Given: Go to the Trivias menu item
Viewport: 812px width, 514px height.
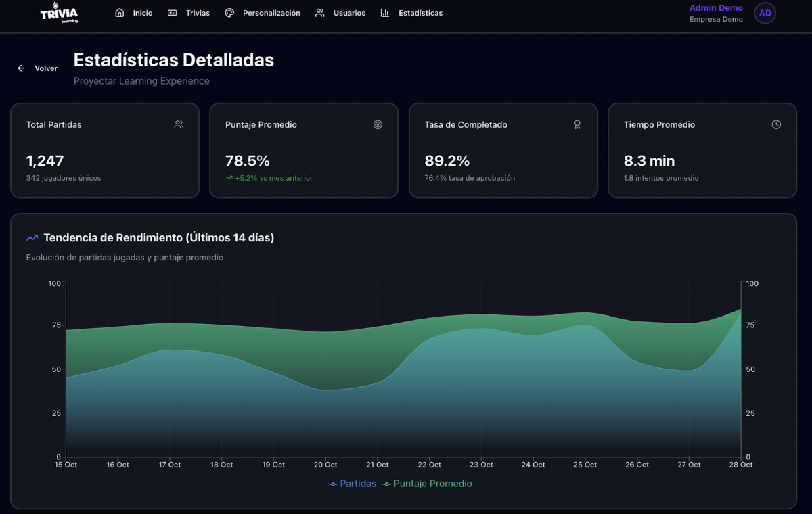Looking at the screenshot, I should 198,13.
